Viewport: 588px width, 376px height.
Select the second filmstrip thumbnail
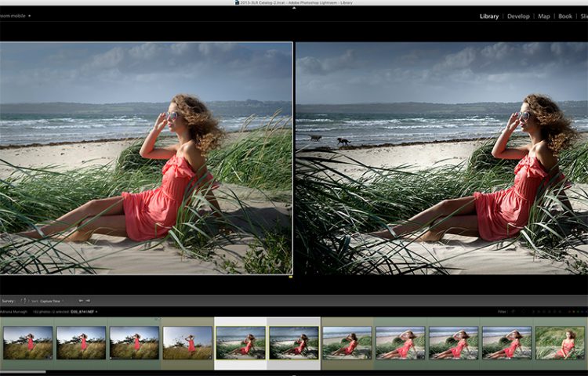click(81, 342)
